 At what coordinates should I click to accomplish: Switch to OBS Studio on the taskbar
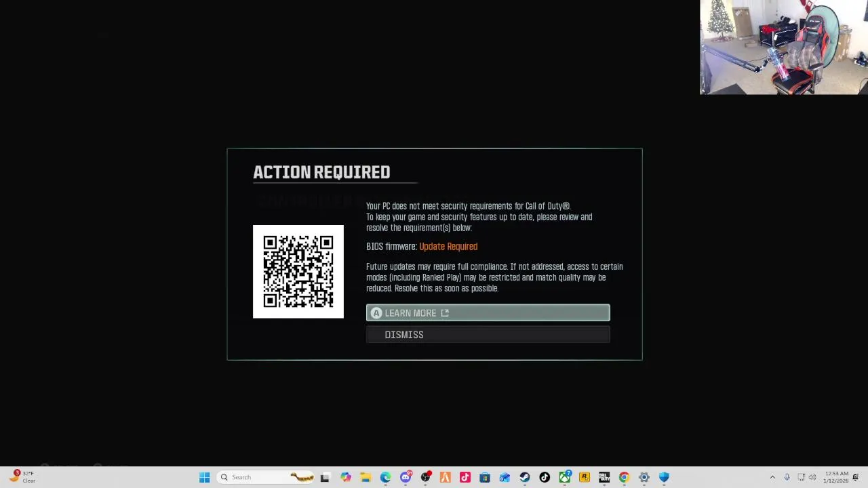coord(425,477)
